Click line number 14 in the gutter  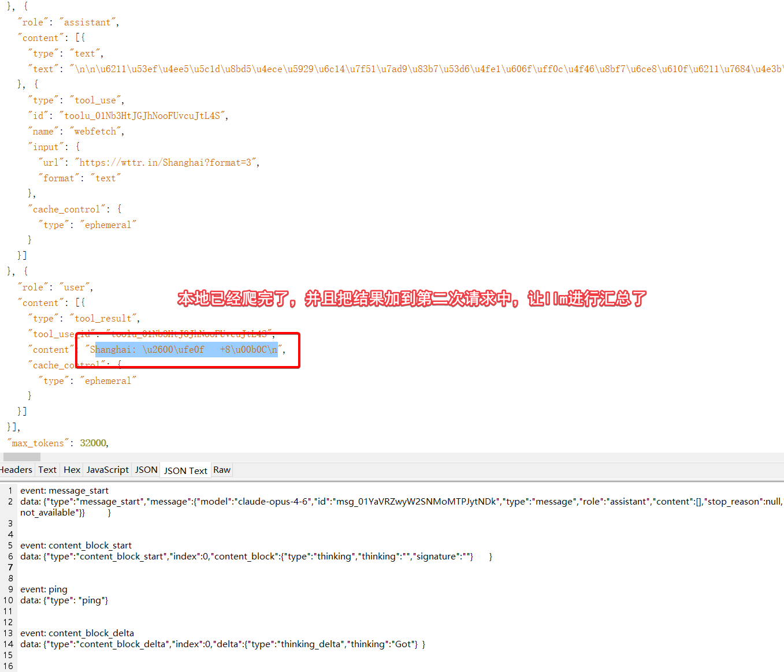[8, 644]
